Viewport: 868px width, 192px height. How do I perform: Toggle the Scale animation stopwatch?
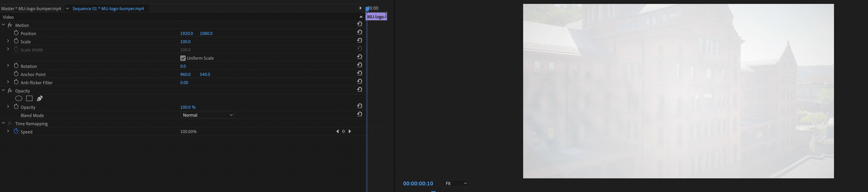pyautogui.click(x=16, y=41)
